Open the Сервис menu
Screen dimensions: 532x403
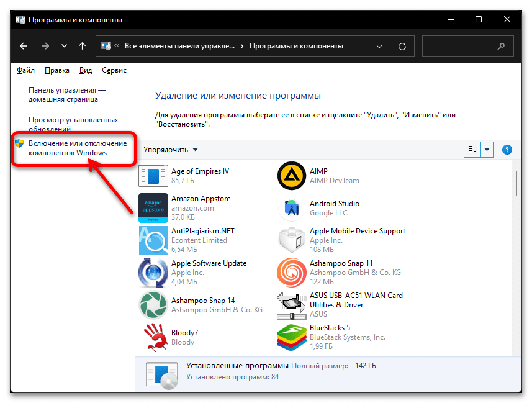[x=114, y=70]
